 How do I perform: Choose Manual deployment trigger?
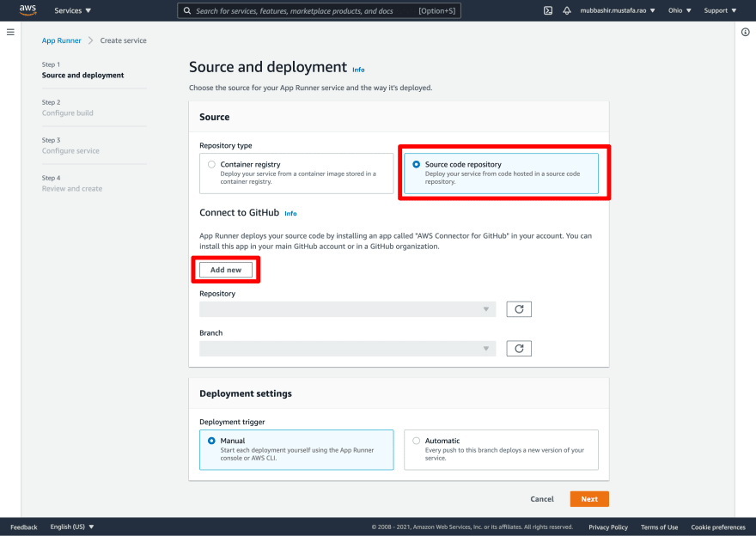[296, 450]
